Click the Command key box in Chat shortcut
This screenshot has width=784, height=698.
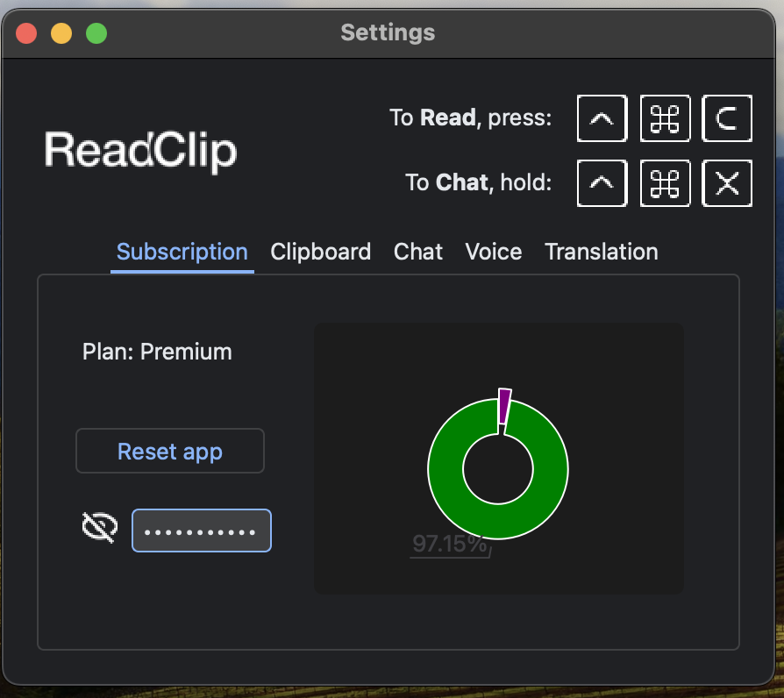click(665, 183)
